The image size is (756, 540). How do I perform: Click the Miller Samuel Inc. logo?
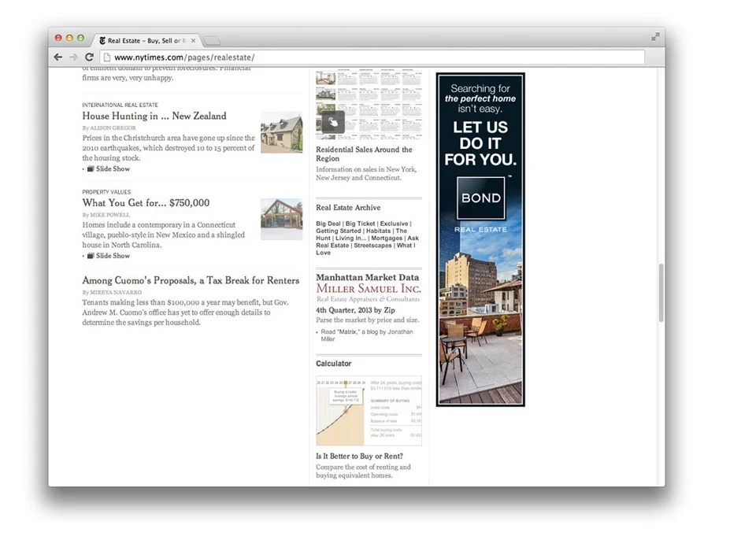pos(369,293)
